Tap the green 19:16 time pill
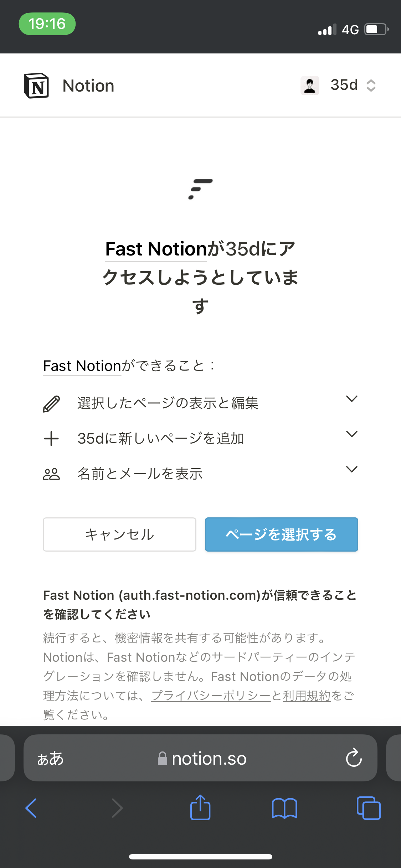 (47, 24)
